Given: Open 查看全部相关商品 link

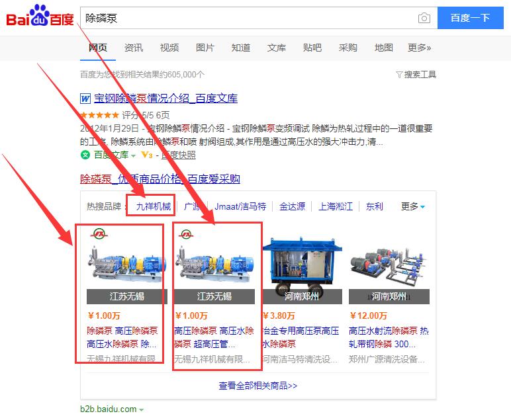Looking at the screenshot, I should (258, 386).
